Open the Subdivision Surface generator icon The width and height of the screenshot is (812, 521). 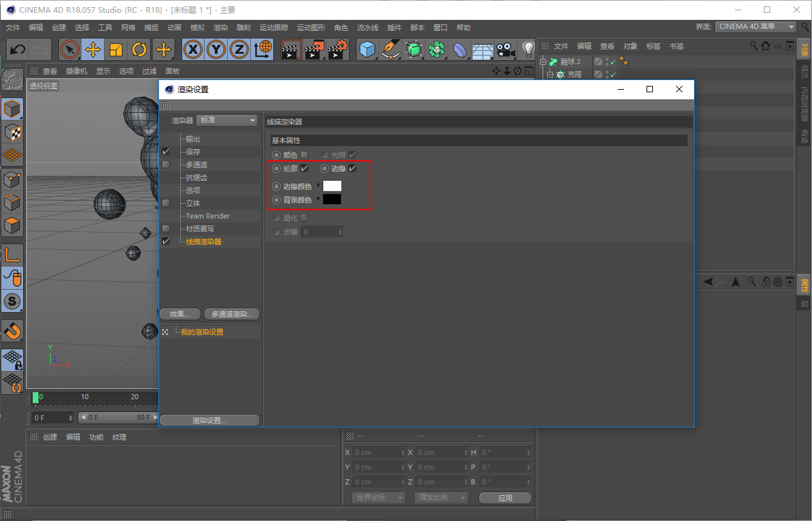pos(414,49)
